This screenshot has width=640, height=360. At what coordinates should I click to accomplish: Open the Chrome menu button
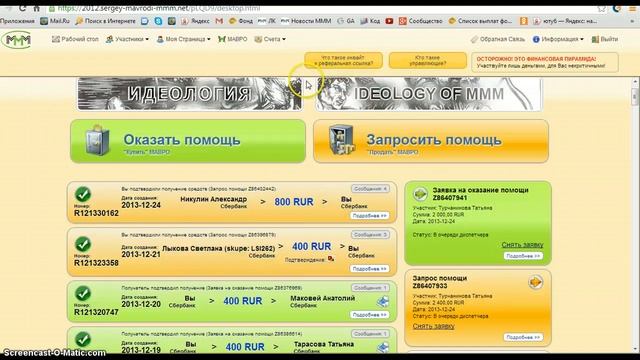pyautogui.click(x=632, y=9)
